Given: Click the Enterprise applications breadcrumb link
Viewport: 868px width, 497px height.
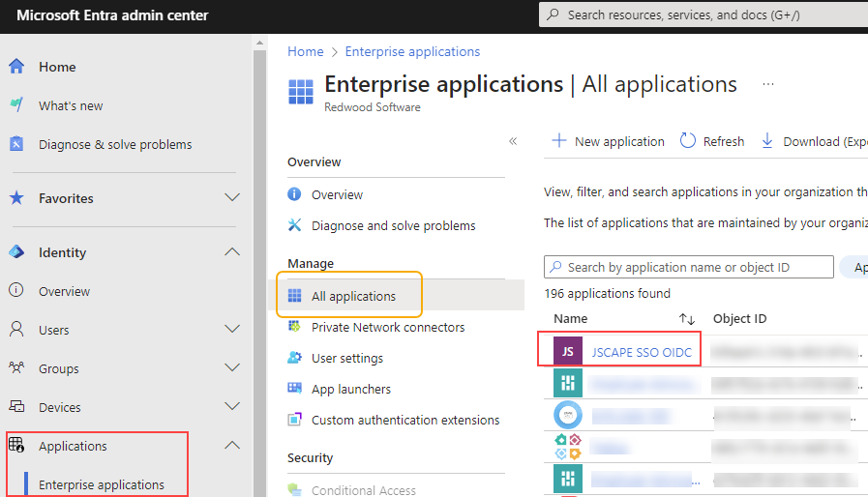Looking at the screenshot, I should click(412, 51).
